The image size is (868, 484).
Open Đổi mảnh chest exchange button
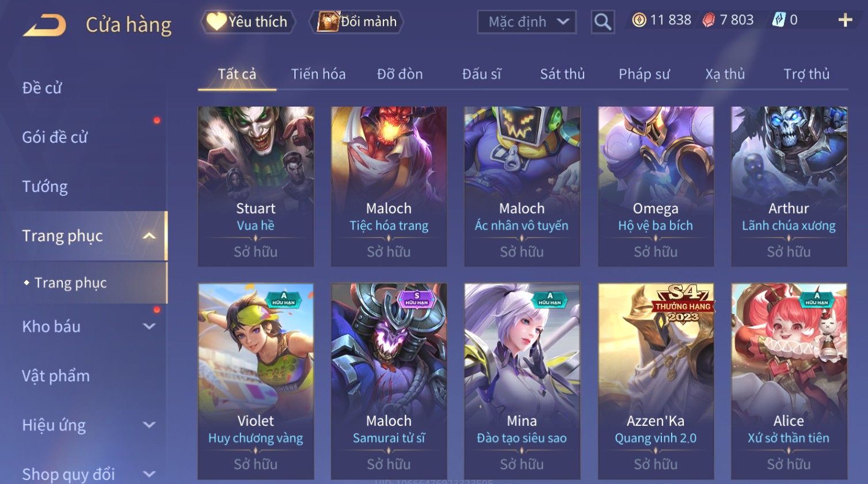pos(357,22)
